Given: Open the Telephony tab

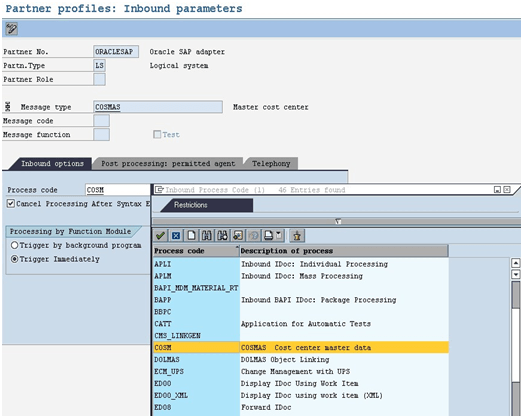Looking at the screenshot, I should pyautogui.click(x=271, y=163).
